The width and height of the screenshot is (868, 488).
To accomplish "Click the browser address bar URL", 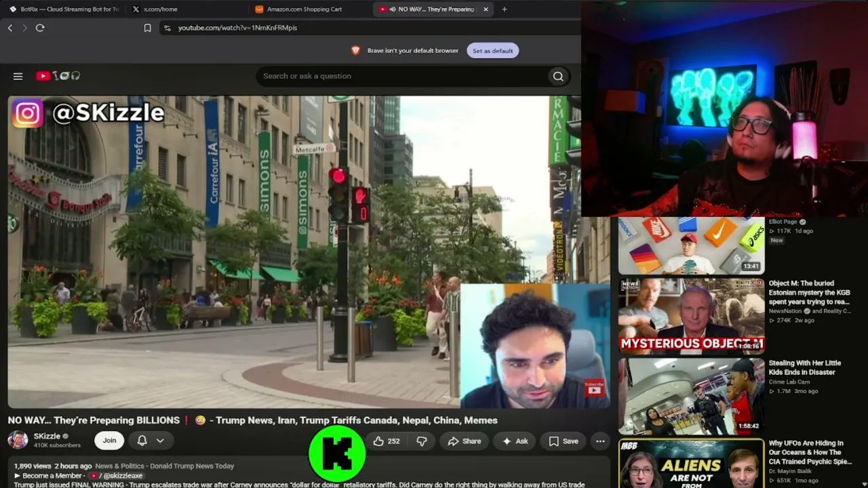I will pyautogui.click(x=237, y=28).
